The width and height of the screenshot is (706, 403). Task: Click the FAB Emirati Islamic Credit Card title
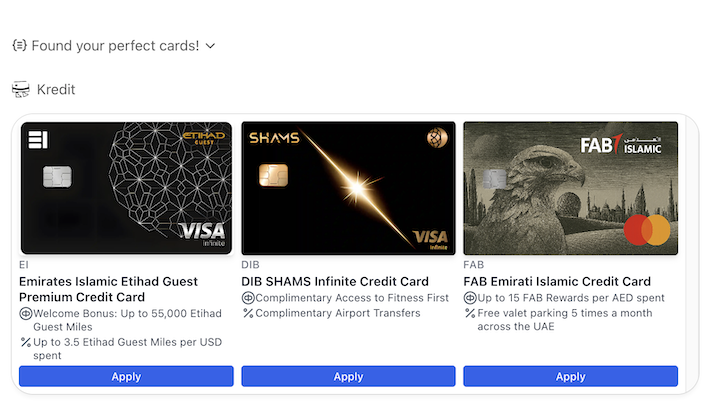pos(557,282)
